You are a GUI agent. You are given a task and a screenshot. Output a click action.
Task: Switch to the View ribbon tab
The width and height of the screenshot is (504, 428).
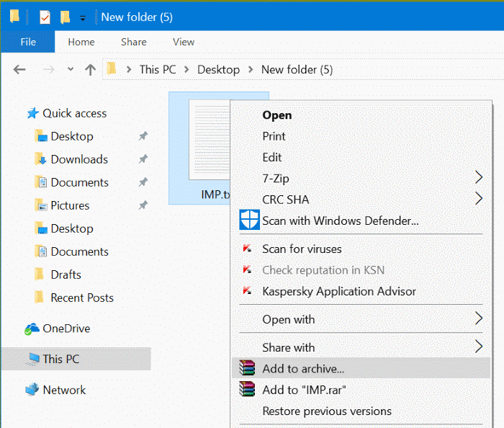[184, 42]
